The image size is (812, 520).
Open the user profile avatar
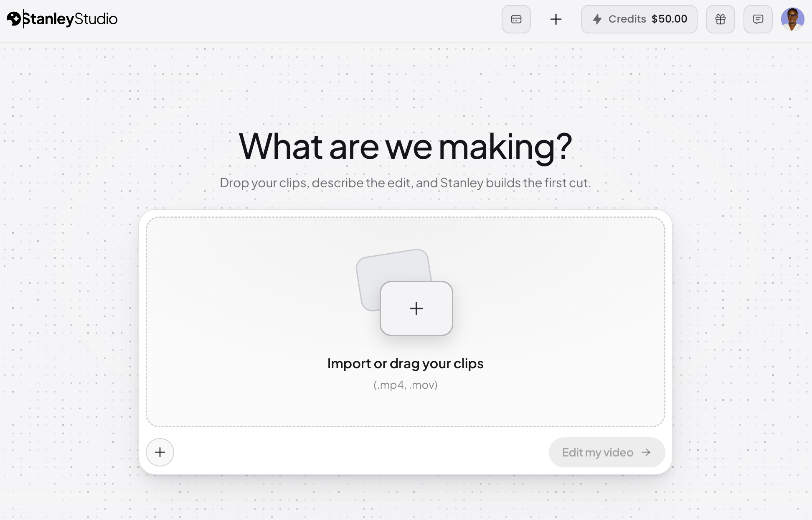click(793, 19)
